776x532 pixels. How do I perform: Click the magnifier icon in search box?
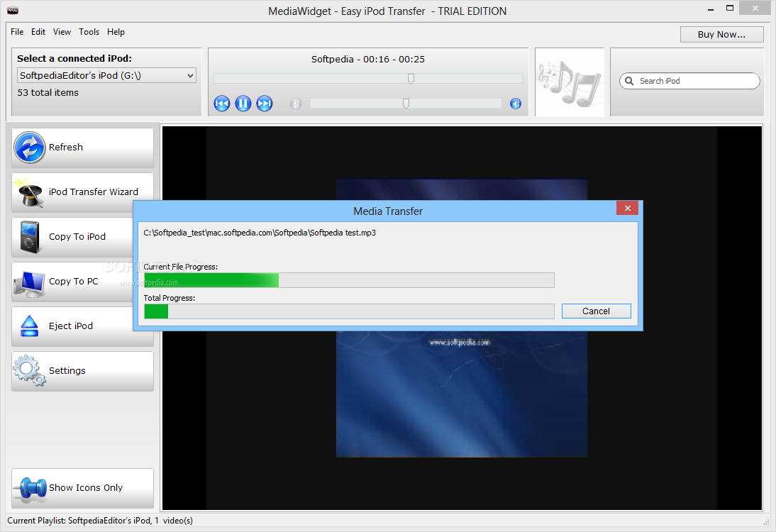(629, 81)
